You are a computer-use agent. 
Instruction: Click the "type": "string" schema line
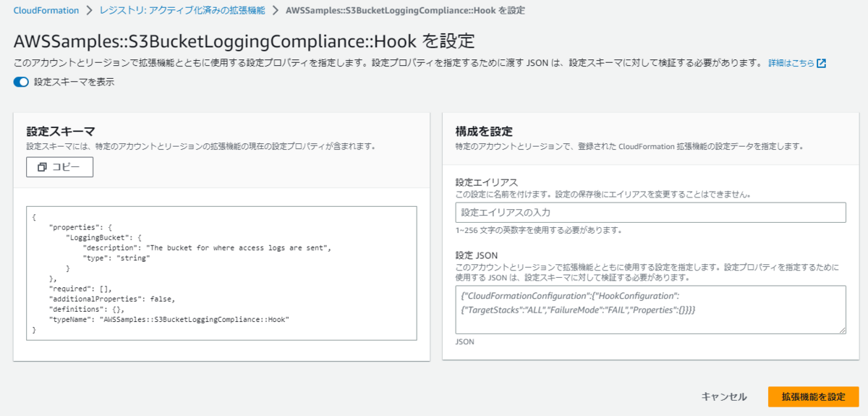[116, 258]
